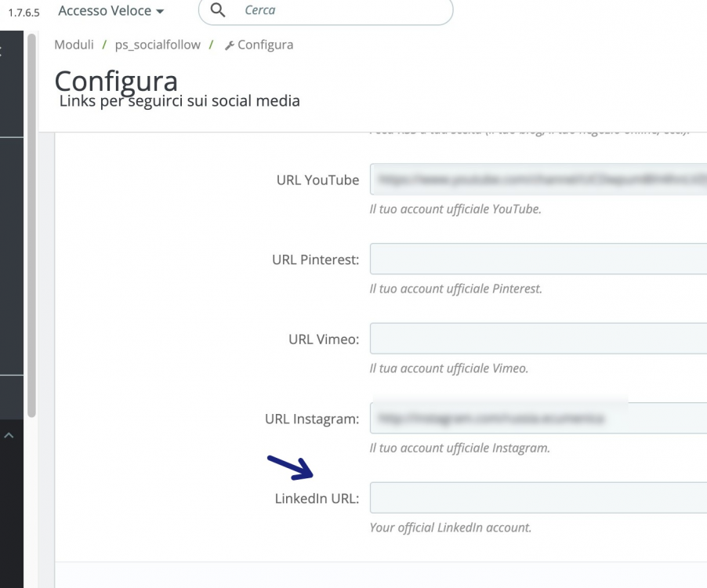707x588 pixels.
Task: Click the LinkedIn URL label
Action: [317, 499]
